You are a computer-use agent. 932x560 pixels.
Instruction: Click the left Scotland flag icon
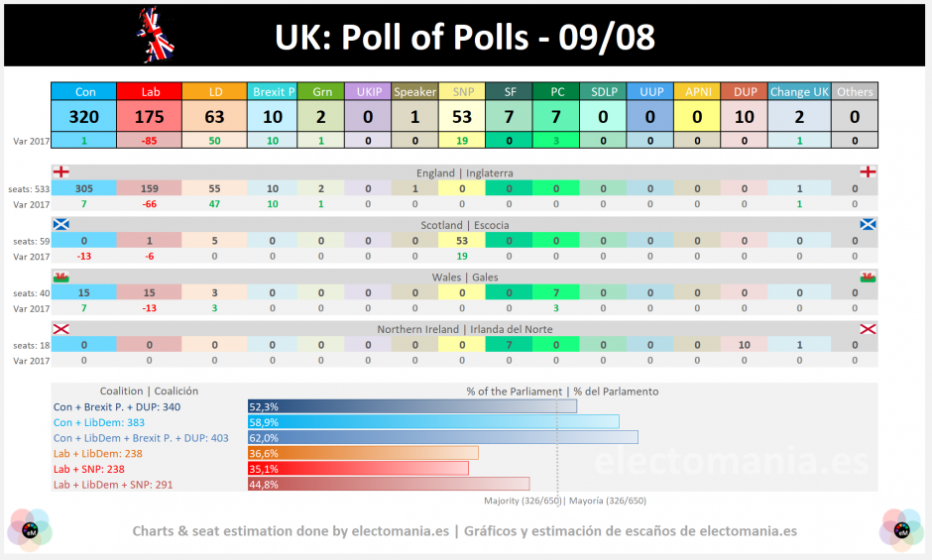61,224
